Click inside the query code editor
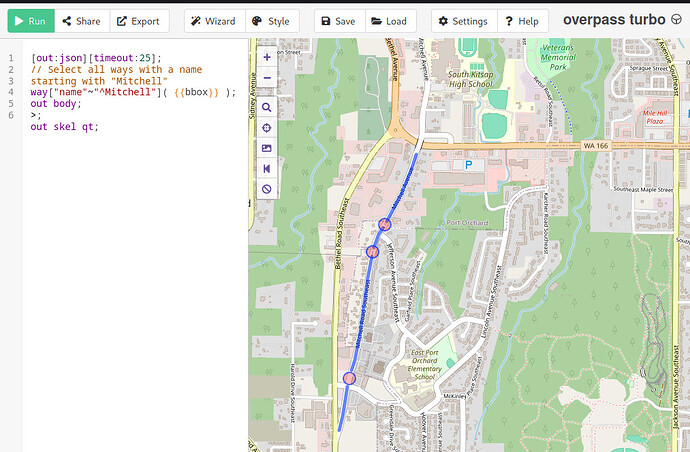The width and height of the screenshot is (690, 452). click(130, 250)
